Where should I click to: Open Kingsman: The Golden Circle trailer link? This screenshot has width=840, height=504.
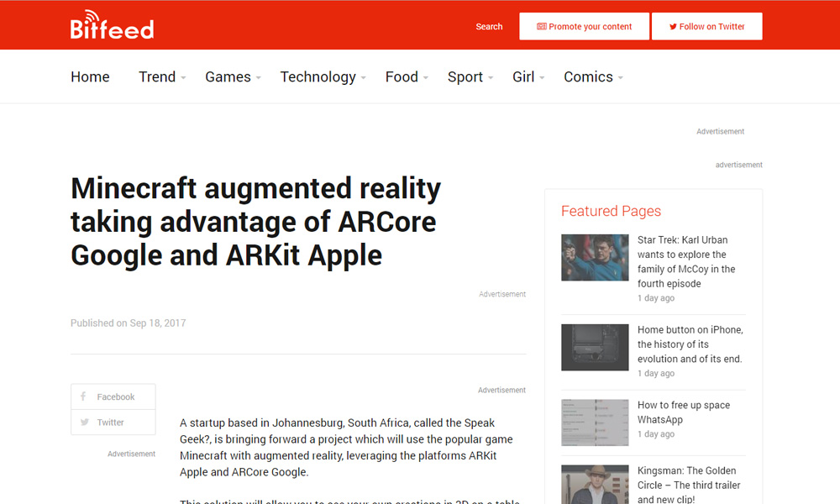click(x=689, y=485)
